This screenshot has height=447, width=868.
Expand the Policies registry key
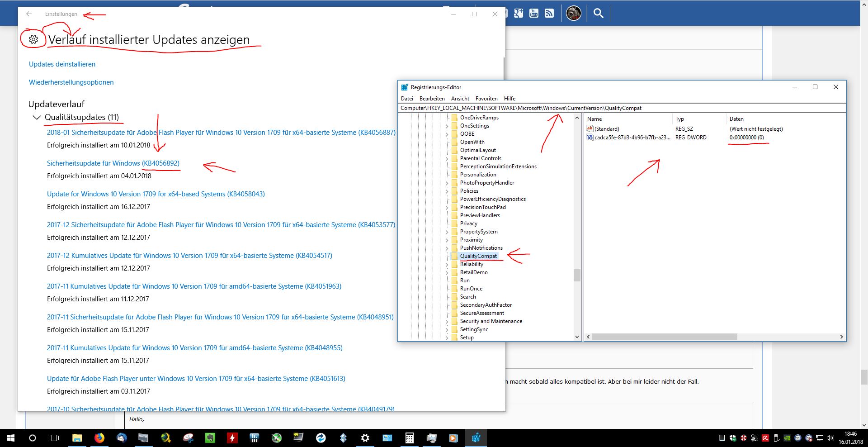click(447, 191)
